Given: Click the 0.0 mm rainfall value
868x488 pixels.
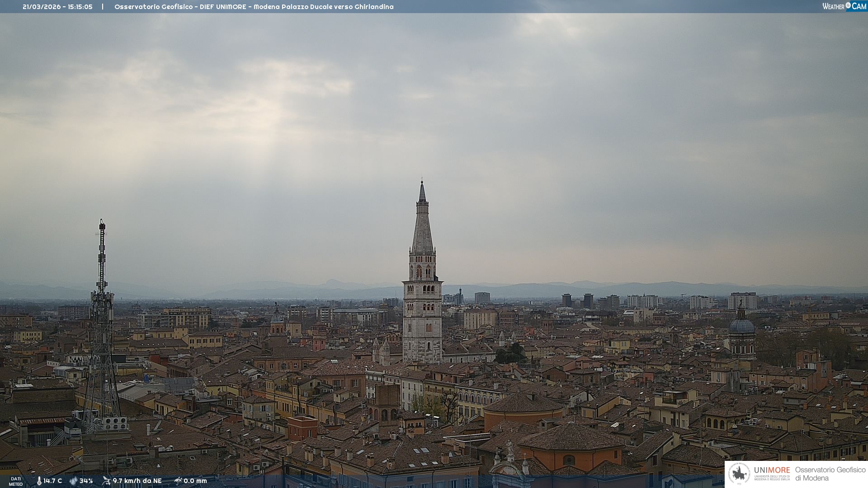Looking at the screenshot, I should point(195,481).
